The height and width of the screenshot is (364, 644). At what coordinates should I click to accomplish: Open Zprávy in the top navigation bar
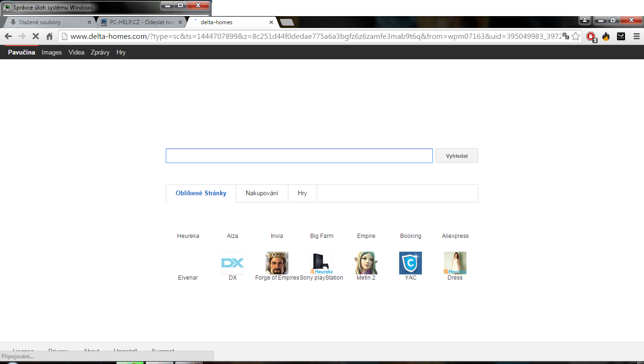(100, 53)
